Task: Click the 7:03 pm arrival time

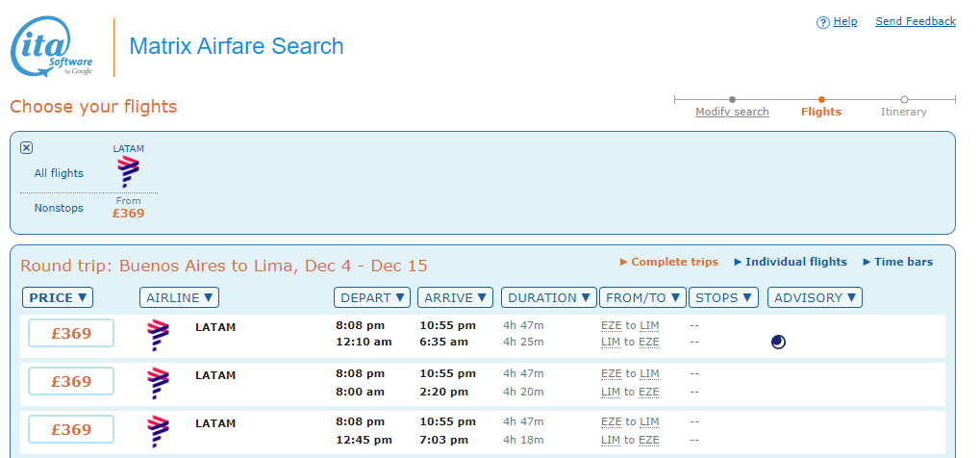Action: (443, 440)
